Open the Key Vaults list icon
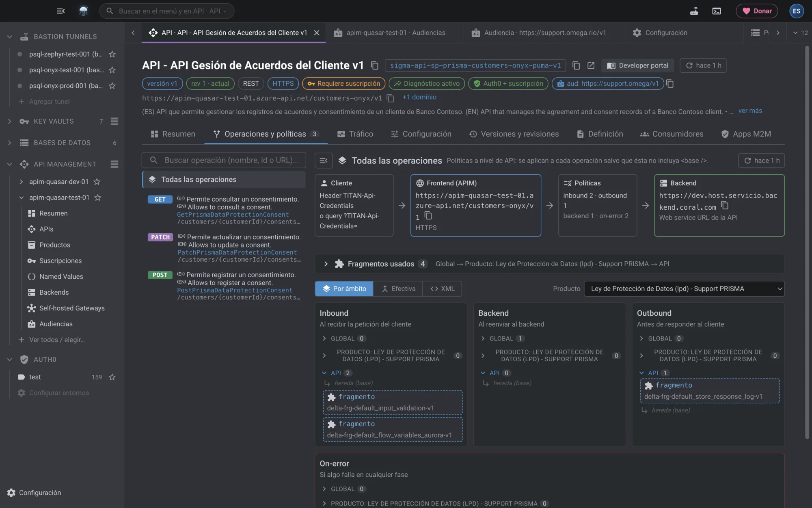The width and height of the screenshot is (812, 508). 114,121
